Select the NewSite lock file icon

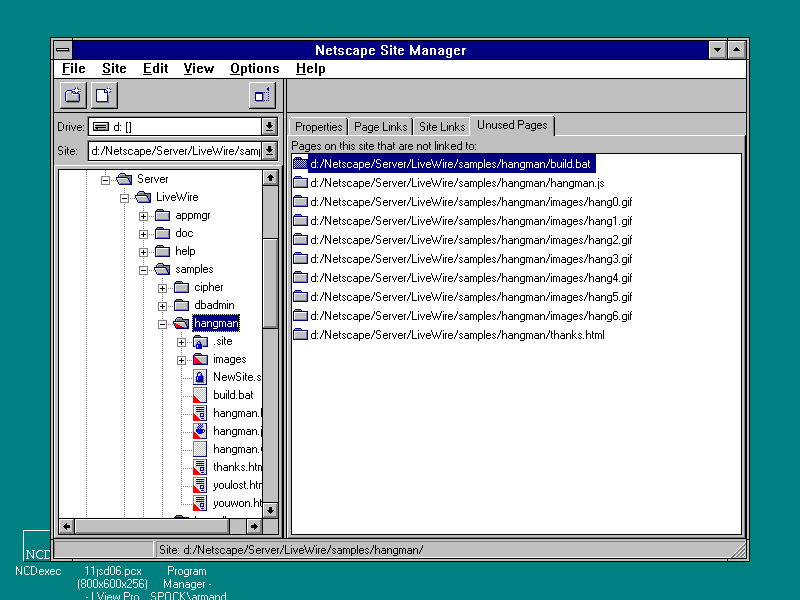(199, 377)
